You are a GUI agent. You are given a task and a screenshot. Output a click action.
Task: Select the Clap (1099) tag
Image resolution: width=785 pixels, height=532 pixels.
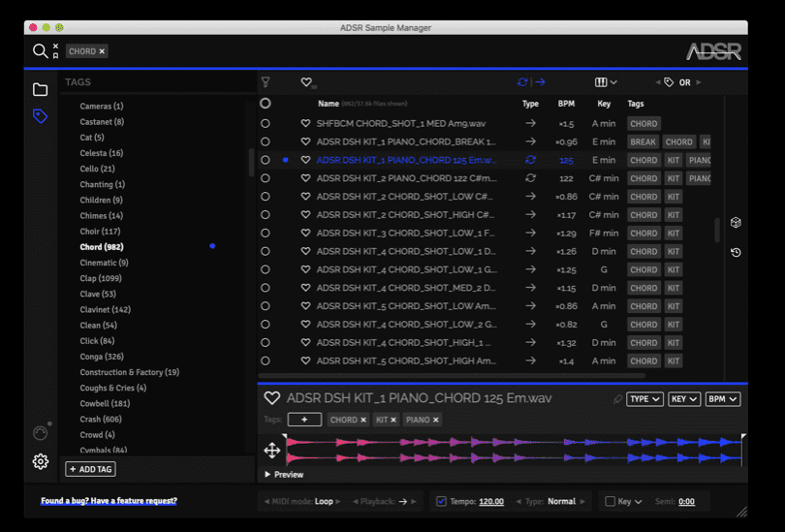pyautogui.click(x=100, y=278)
